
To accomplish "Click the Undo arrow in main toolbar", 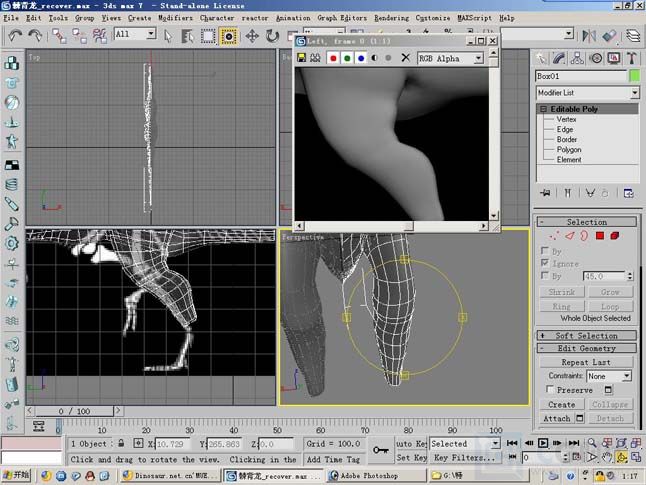I will pos(15,36).
